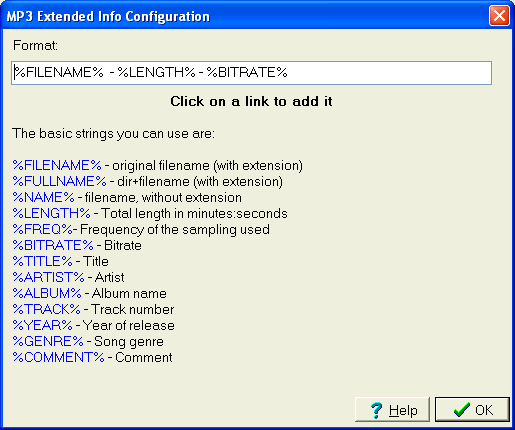Insert the %ARTIST% link
Screen dimensions: 515x430
pos(48,277)
